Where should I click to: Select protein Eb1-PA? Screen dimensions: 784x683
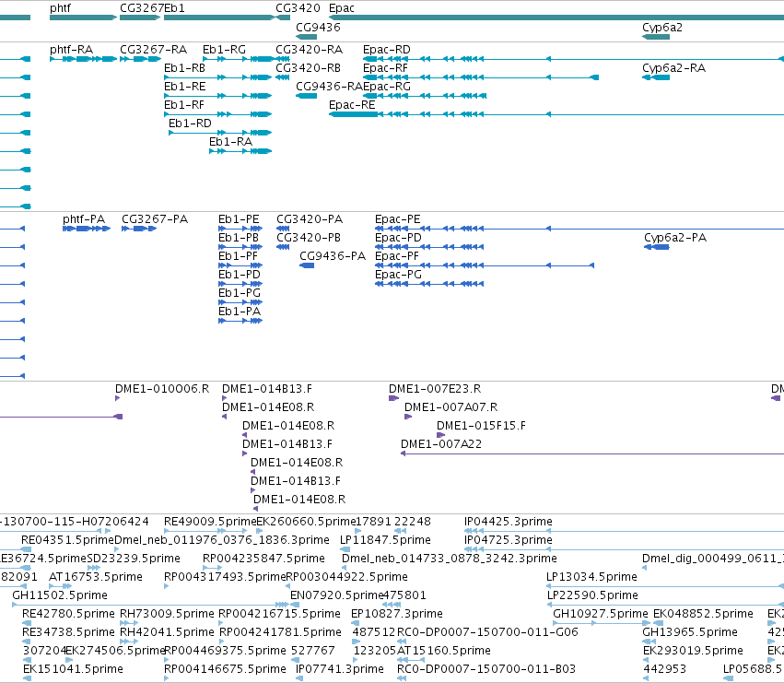pyautogui.click(x=240, y=321)
